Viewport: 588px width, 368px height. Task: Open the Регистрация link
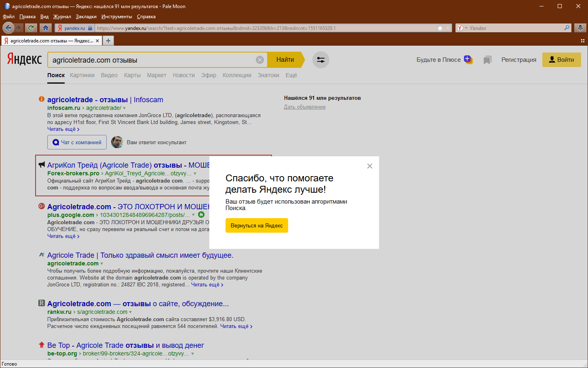point(519,60)
